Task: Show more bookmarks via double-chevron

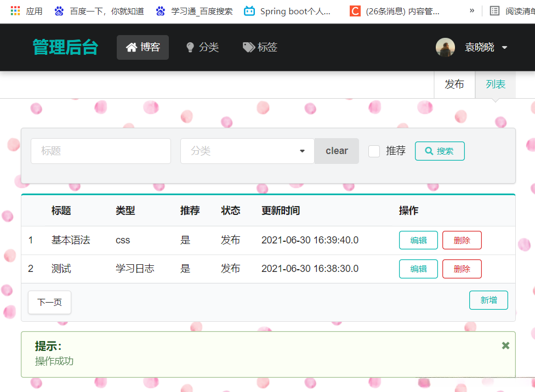Action: [x=472, y=10]
